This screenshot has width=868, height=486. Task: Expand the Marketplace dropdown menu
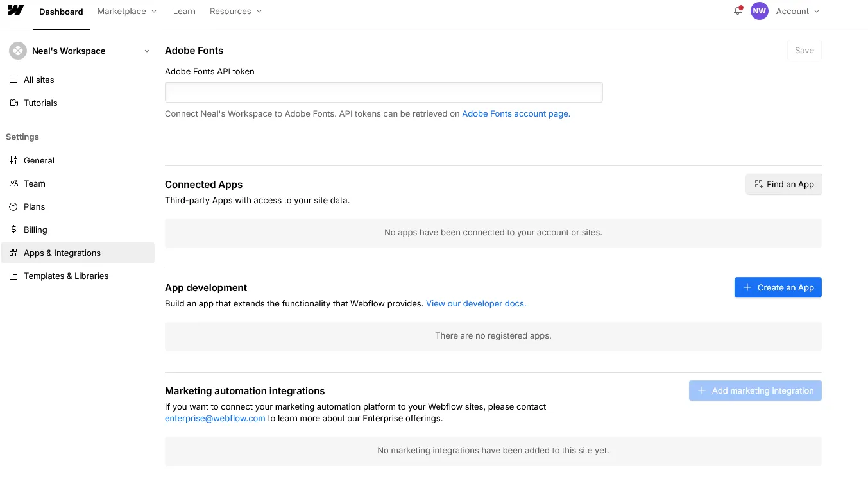[127, 11]
